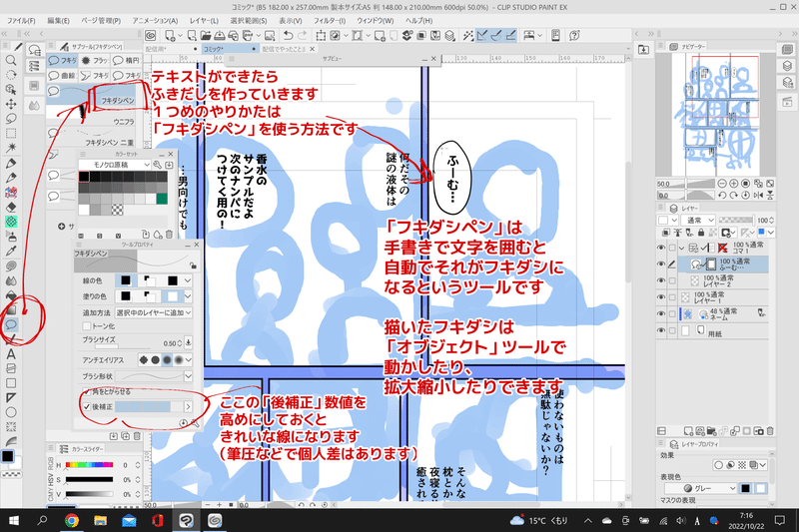Select the Eyedropper tool
The height and width of the screenshot is (532, 799).
10,251
